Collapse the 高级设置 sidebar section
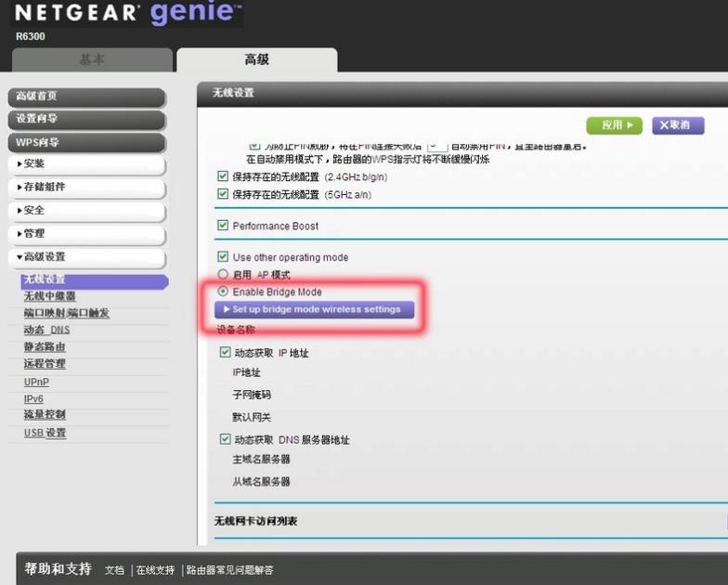Screen dimensions: 728x585 (x=87, y=257)
